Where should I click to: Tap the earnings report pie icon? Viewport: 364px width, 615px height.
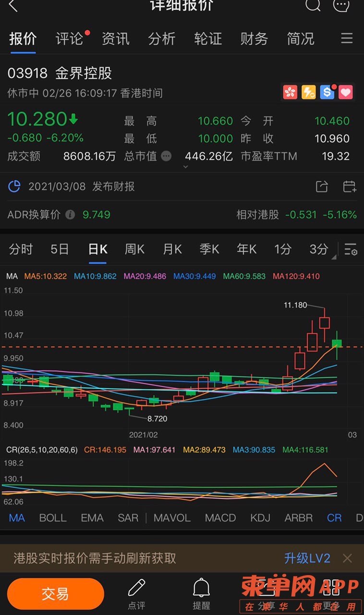click(14, 186)
